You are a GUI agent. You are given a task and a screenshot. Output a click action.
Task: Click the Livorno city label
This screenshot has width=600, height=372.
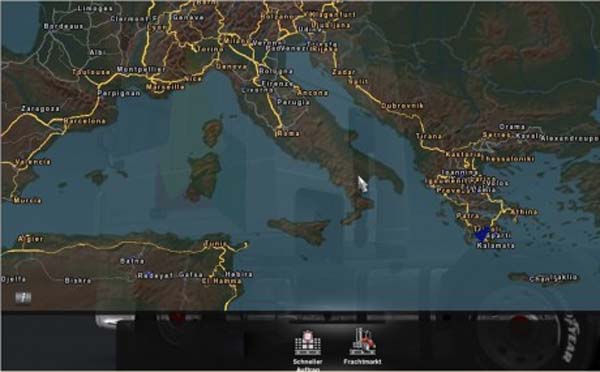pyautogui.click(x=258, y=90)
